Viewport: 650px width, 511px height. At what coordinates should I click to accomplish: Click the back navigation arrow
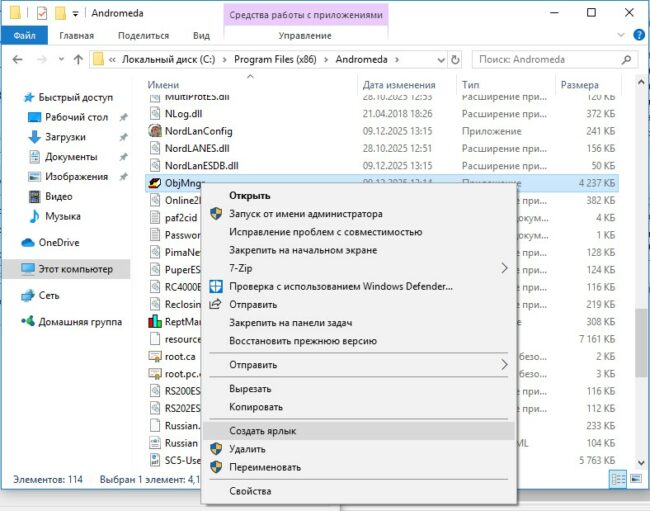pos(17,60)
